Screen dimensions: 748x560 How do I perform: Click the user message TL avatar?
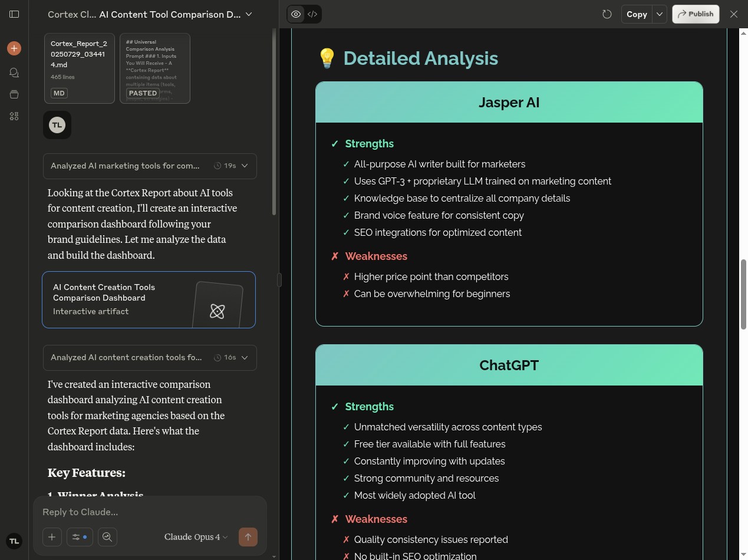[57, 125]
